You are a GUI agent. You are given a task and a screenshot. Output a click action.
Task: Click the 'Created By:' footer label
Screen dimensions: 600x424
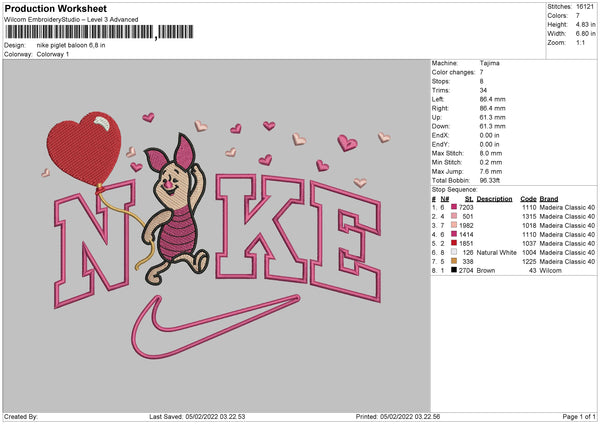pos(21,416)
